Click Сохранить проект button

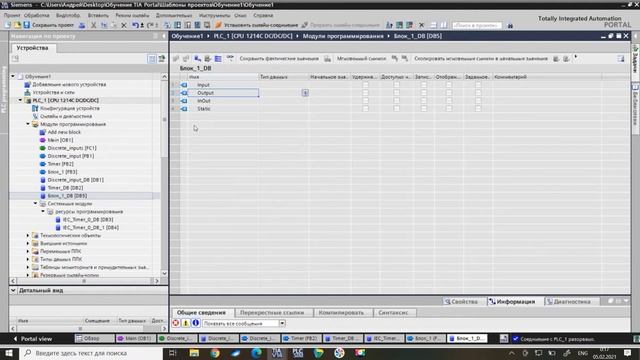click(49, 25)
